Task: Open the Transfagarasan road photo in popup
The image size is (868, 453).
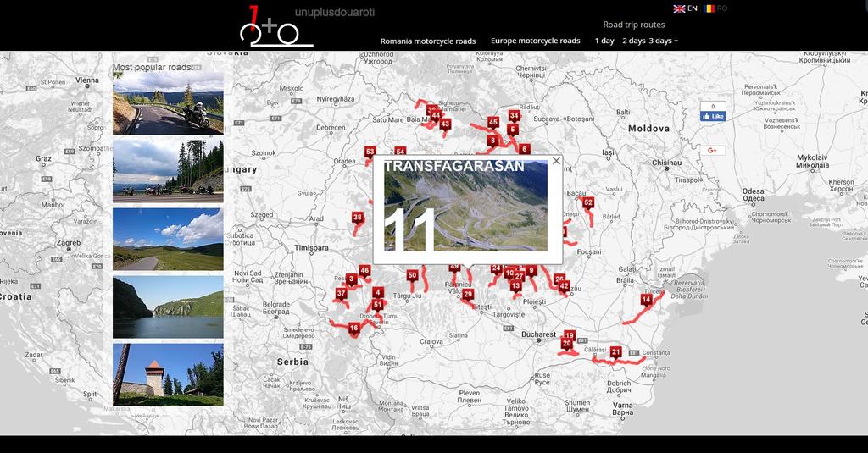Action: pyautogui.click(x=465, y=205)
